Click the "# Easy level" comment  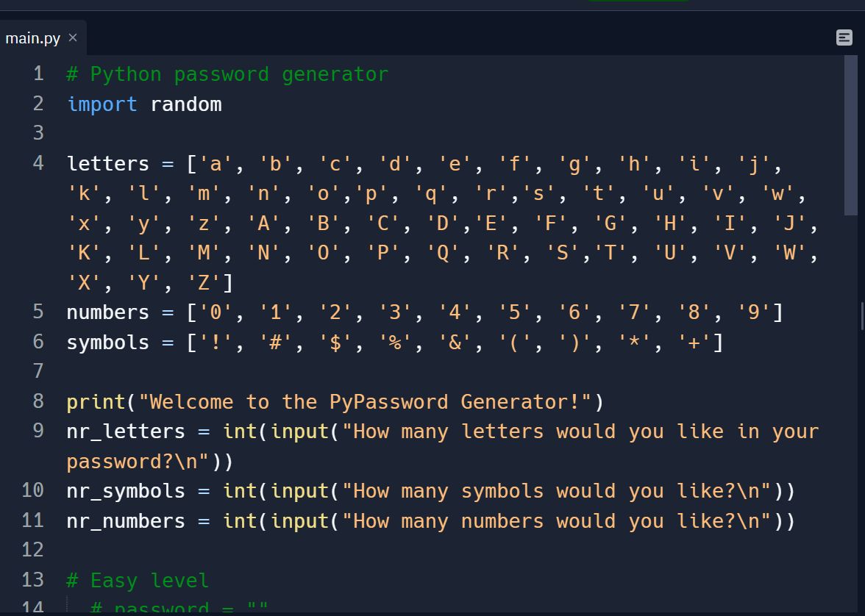138,581
